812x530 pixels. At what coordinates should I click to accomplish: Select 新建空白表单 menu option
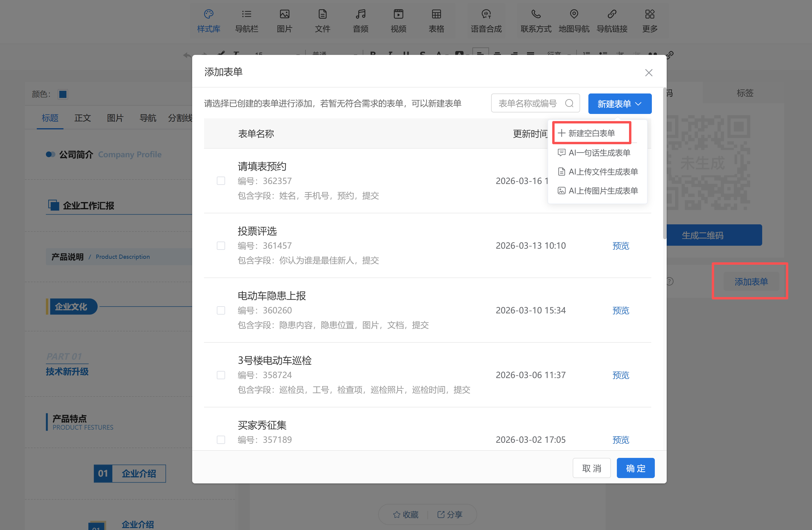pos(591,133)
